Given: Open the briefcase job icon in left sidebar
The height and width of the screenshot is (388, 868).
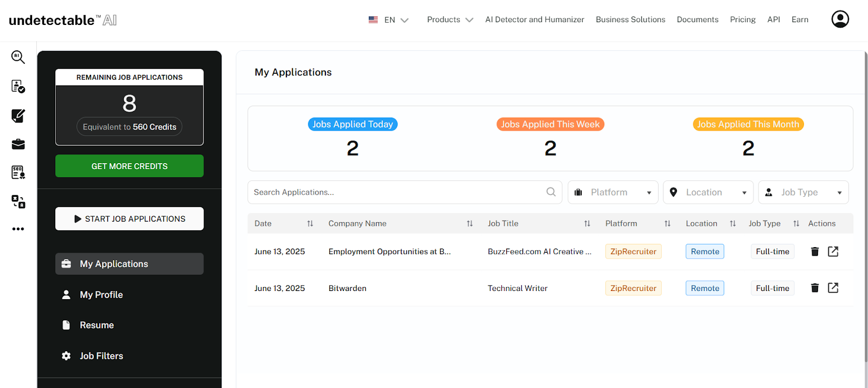Looking at the screenshot, I should 18,144.
